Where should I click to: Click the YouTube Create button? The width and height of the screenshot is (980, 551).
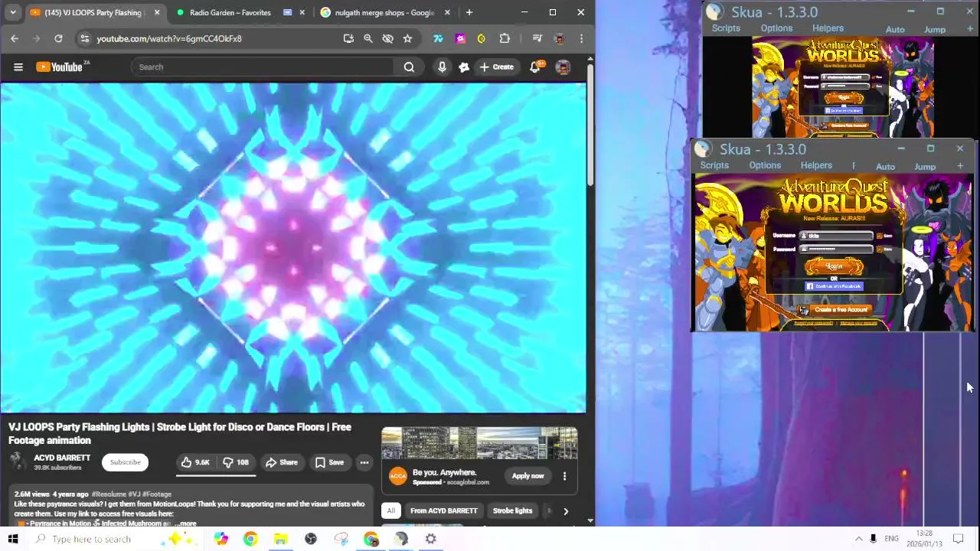coord(496,67)
